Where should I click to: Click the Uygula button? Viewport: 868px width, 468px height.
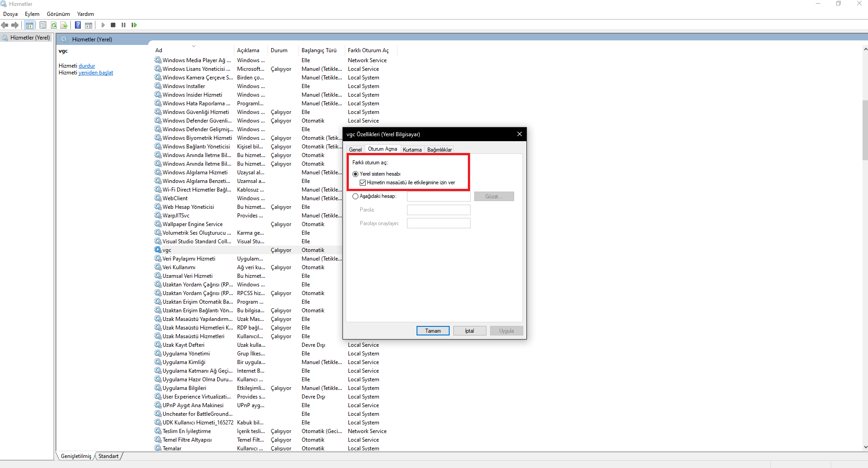(x=506, y=331)
